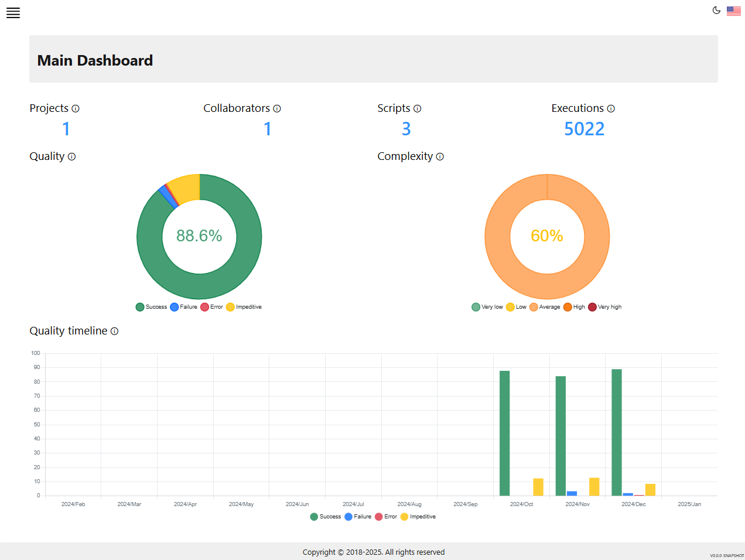Screen dimensions: 745x560
Task: Toggle Failure in timeline chart legend
Action: [358, 517]
